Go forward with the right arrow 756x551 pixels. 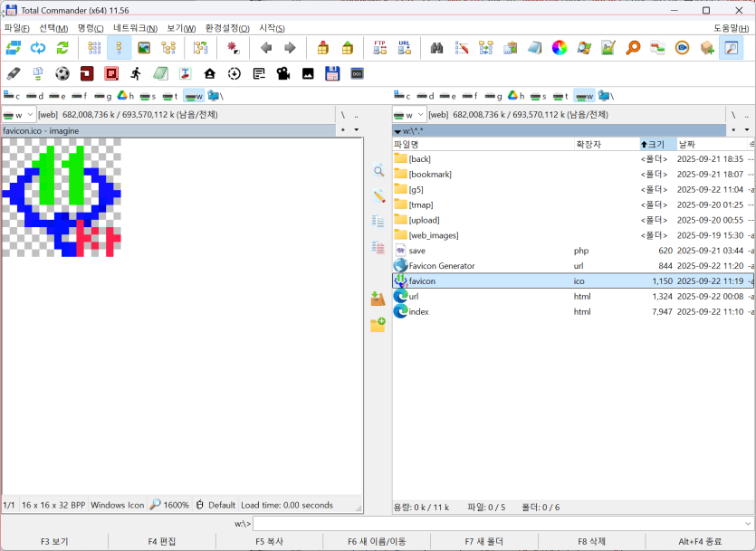(290, 48)
